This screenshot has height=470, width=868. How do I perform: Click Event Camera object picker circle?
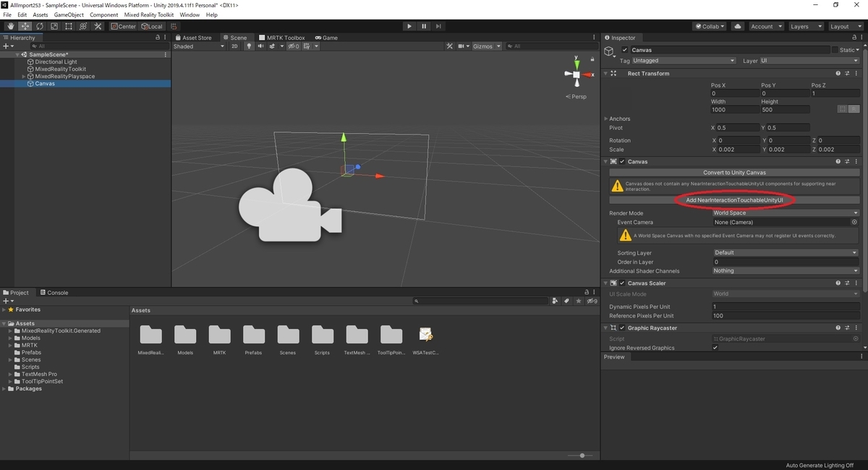(x=854, y=222)
